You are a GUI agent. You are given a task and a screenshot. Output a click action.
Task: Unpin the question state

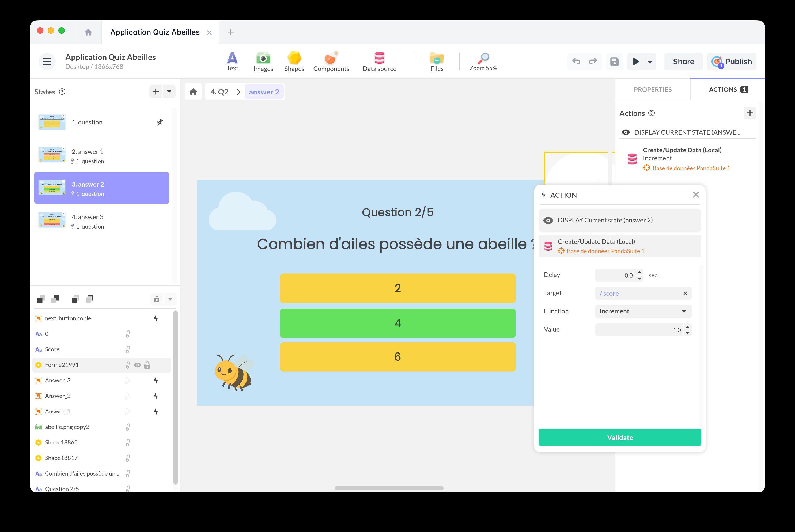[x=160, y=122]
